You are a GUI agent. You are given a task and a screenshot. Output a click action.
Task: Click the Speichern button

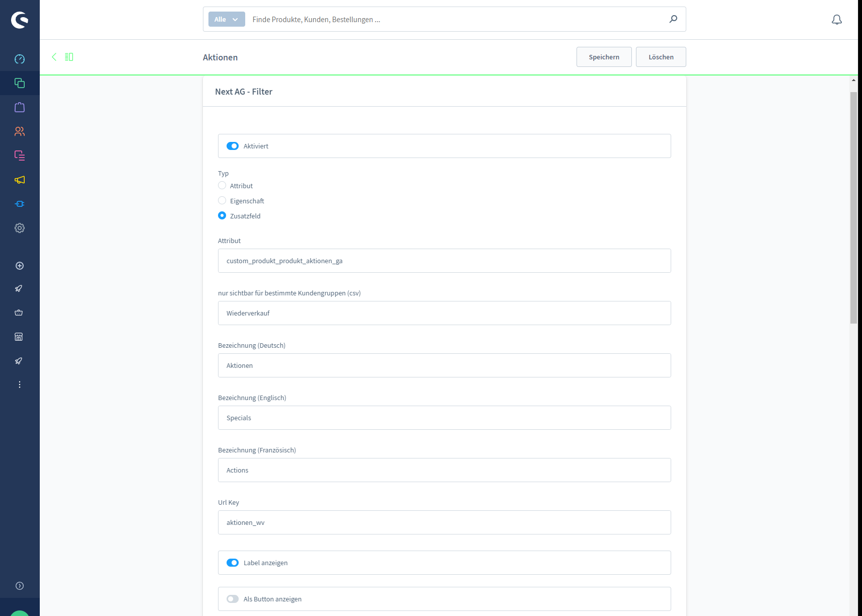tap(604, 57)
